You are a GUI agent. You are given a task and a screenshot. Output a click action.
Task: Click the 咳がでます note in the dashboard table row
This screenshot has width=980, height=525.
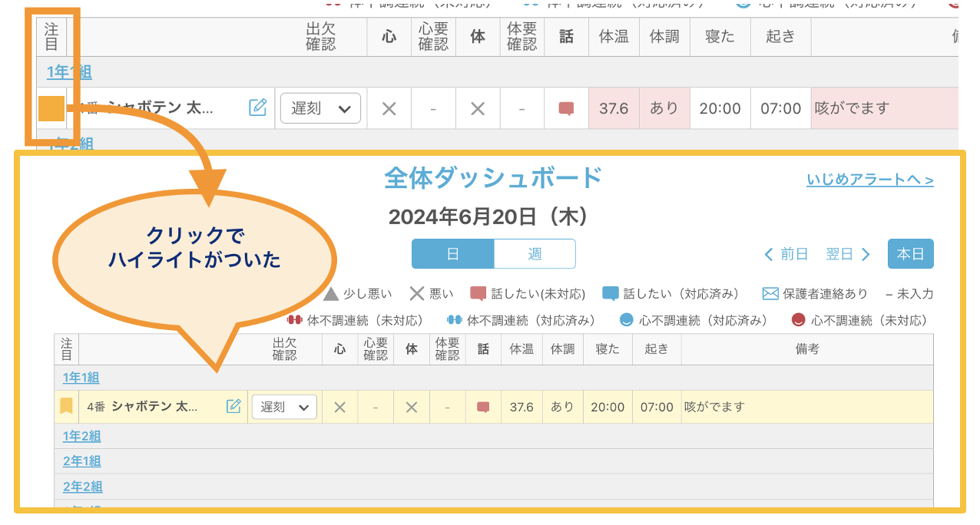tap(714, 407)
